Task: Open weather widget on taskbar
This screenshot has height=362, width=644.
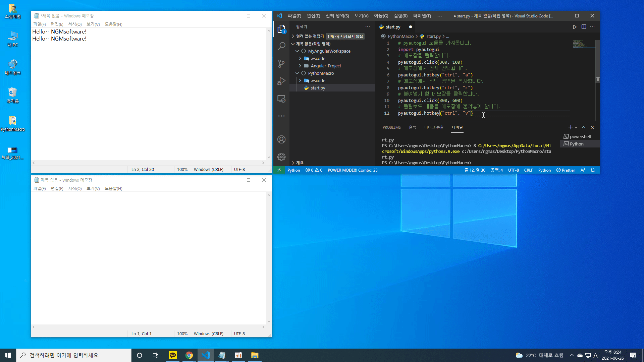Action: pyautogui.click(x=539, y=355)
